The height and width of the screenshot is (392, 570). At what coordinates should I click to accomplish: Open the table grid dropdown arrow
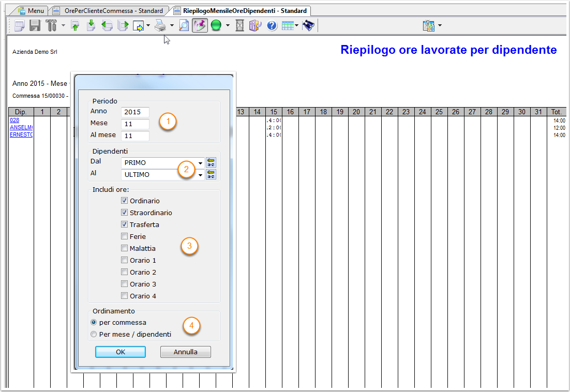point(296,25)
